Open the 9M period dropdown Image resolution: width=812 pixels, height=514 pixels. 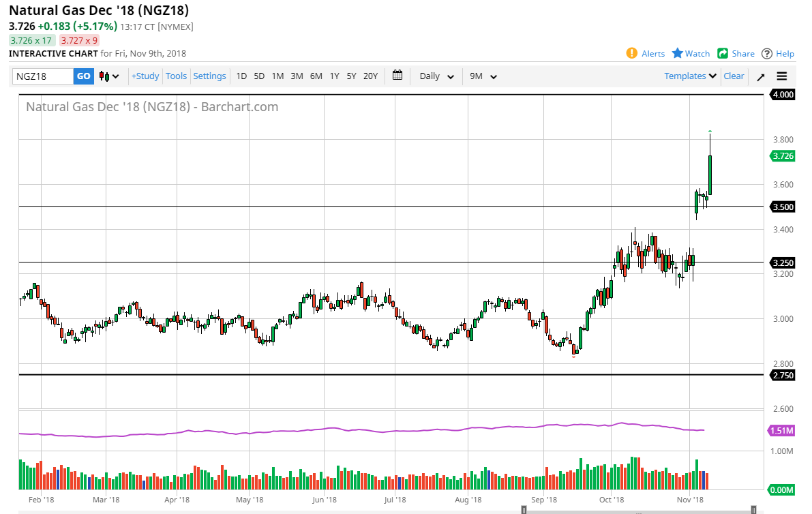pos(482,76)
